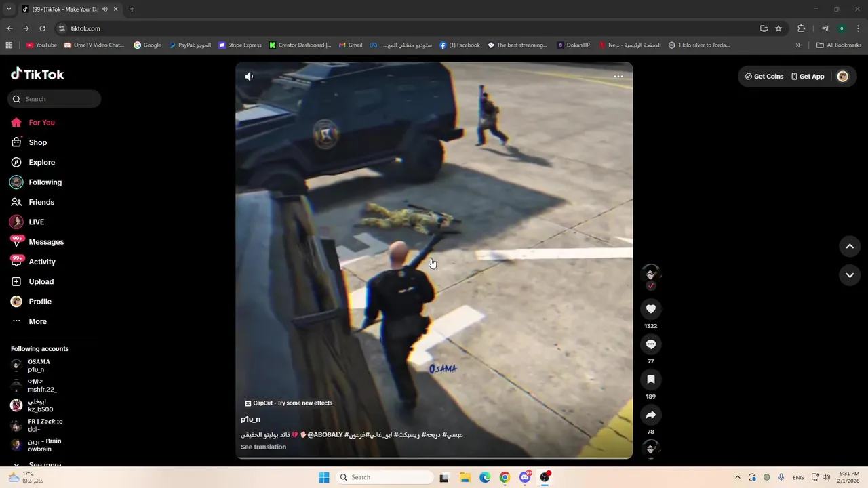Open the profile avatar menu at top right

tap(843, 77)
